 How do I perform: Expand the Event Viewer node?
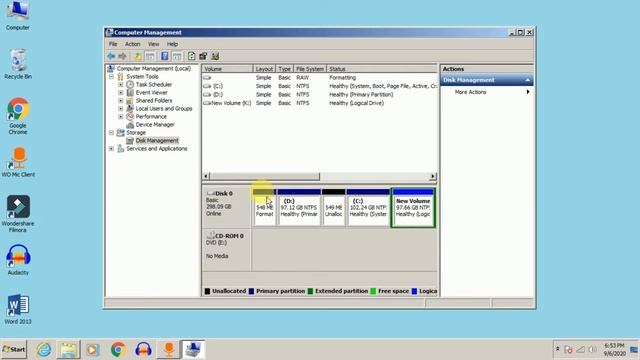point(121,93)
